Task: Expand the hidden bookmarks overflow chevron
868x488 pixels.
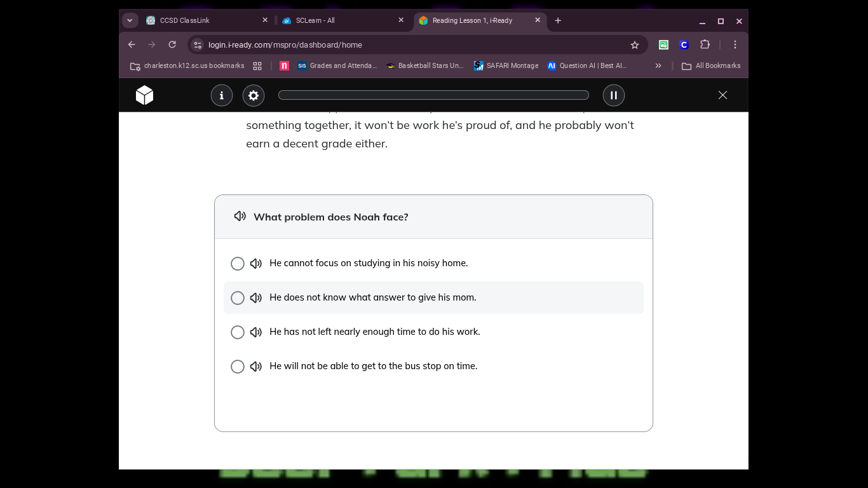Action: (x=658, y=65)
